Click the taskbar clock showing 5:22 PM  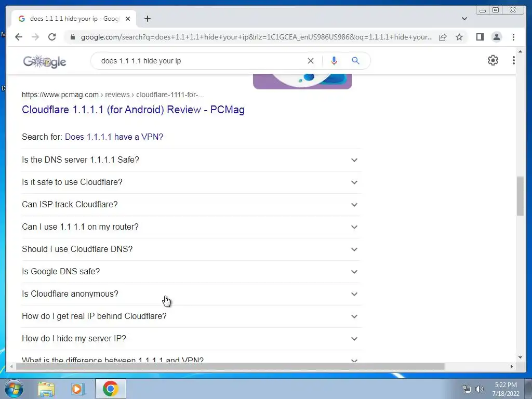pyautogui.click(x=506, y=389)
